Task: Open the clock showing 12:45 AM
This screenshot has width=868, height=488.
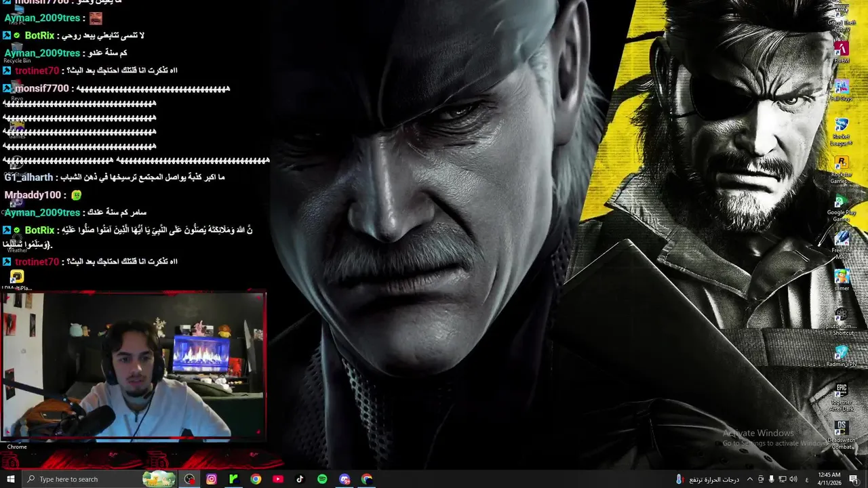Action: (829, 479)
